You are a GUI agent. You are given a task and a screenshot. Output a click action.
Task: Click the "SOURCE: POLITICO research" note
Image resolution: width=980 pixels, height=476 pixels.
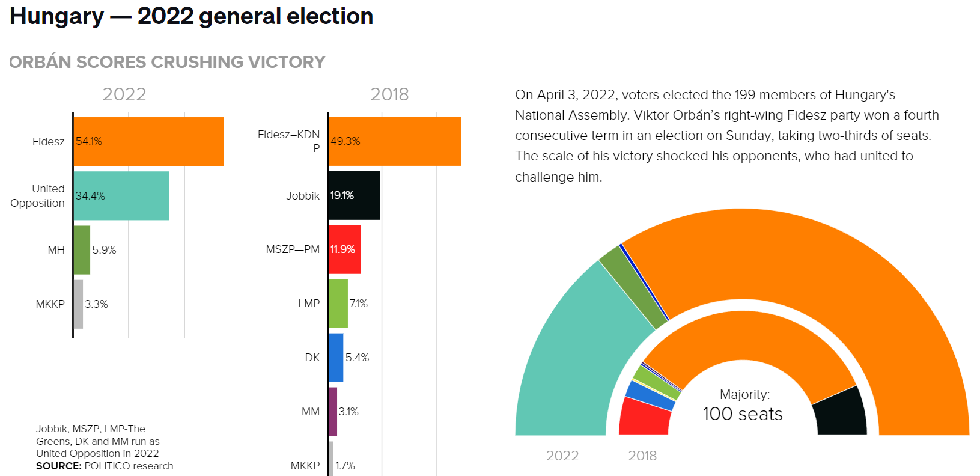pyautogui.click(x=105, y=466)
